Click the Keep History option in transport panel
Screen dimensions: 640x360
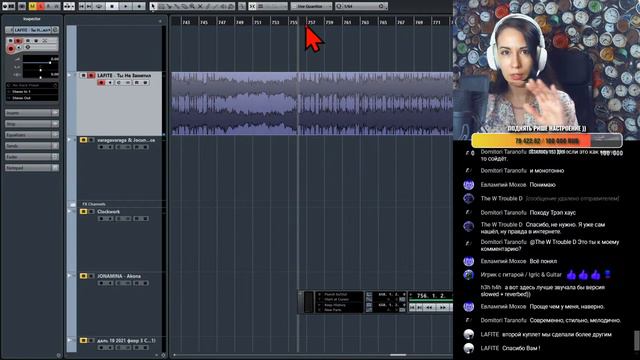click(335, 305)
